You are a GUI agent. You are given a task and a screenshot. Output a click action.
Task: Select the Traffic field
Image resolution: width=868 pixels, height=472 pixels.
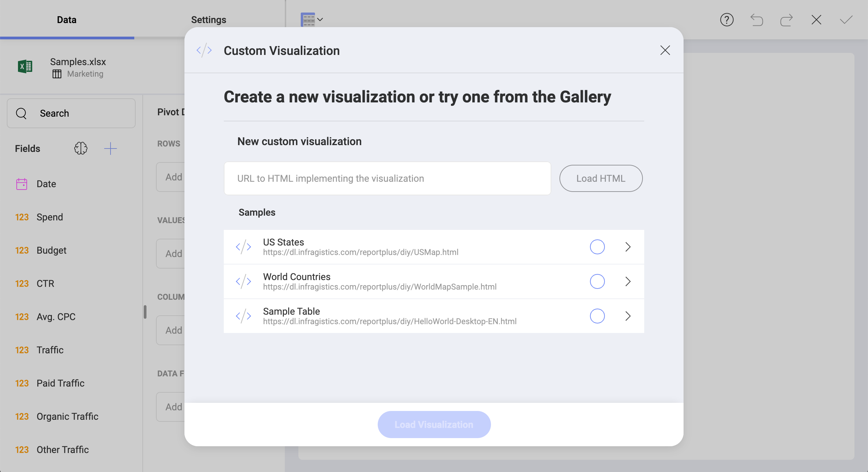click(x=71, y=350)
